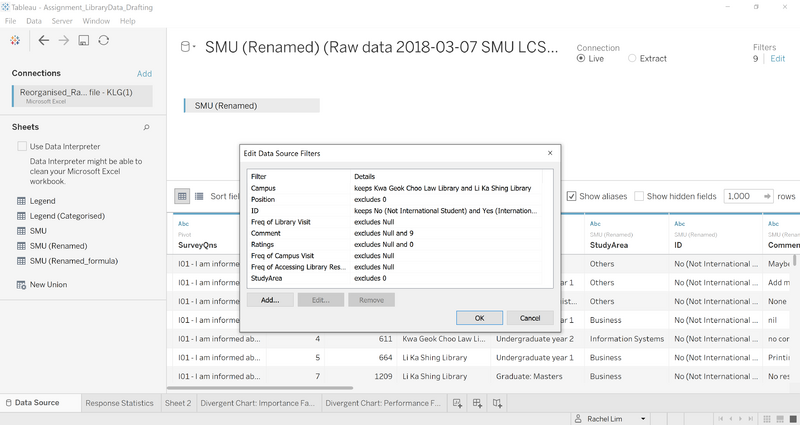Open the Help menu
Viewport: 800px width, 425px height.
128,21
